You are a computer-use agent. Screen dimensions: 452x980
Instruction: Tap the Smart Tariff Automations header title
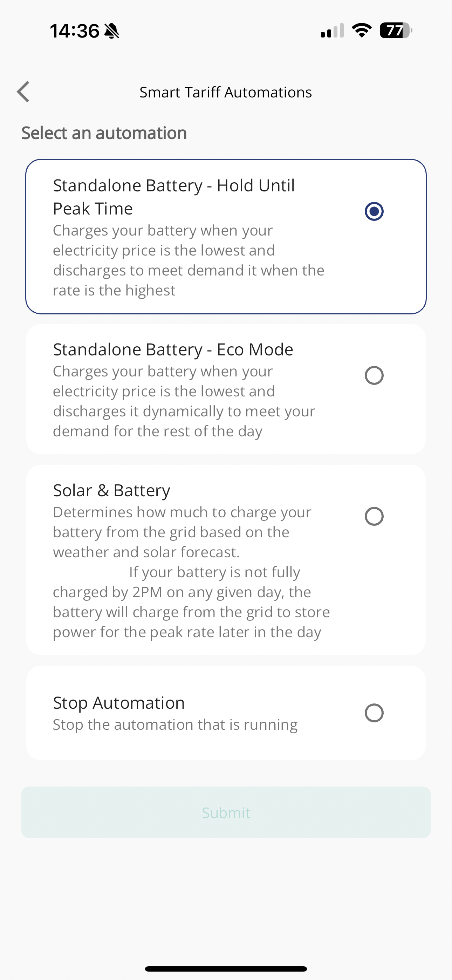coord(226,92)
